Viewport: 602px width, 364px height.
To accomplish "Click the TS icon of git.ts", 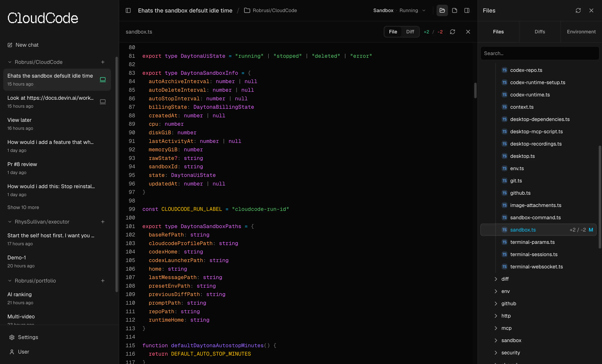I will point(504,181).
